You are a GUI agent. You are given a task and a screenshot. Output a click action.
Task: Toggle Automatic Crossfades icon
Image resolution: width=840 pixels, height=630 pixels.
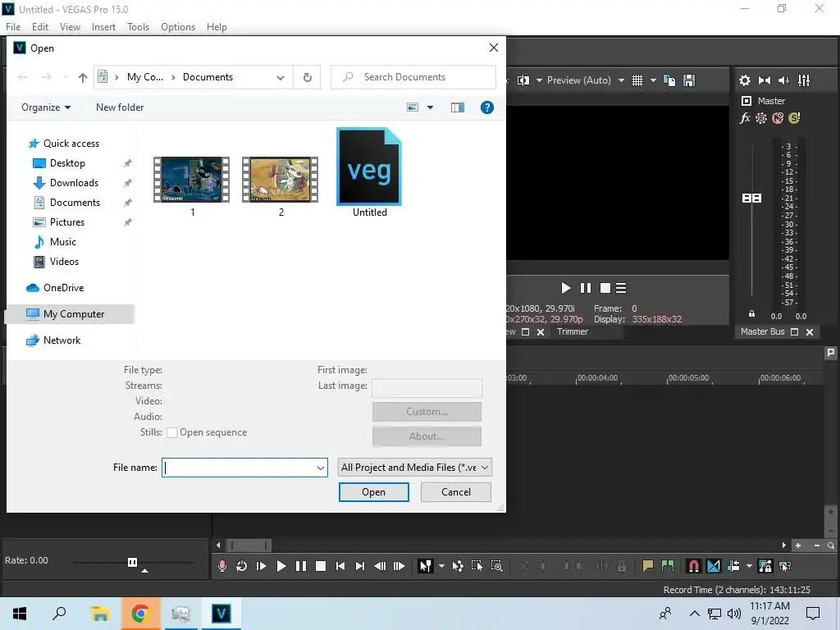coord(714,566)
